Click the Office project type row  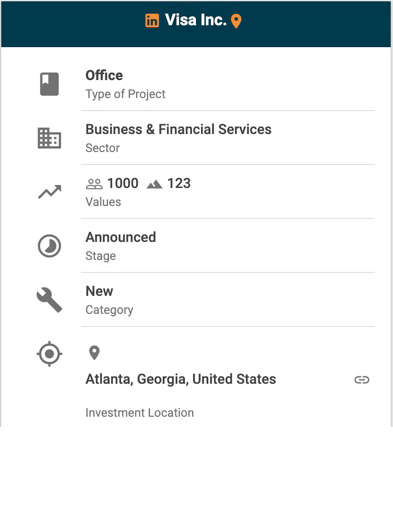click(x=228, y=84)
